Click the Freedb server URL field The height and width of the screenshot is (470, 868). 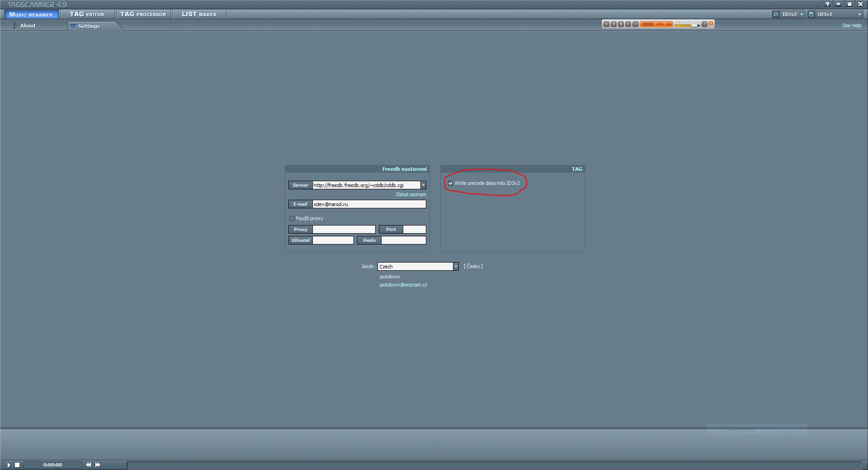coord(366,185)
